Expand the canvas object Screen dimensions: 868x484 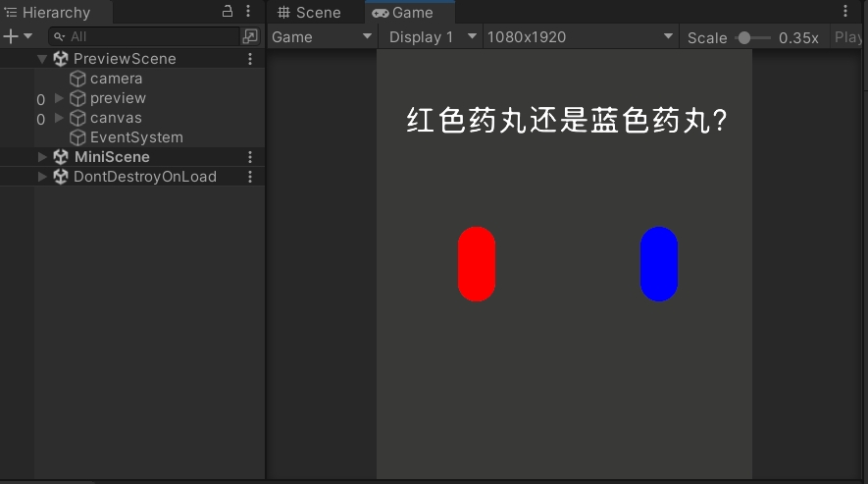[59, 118]
